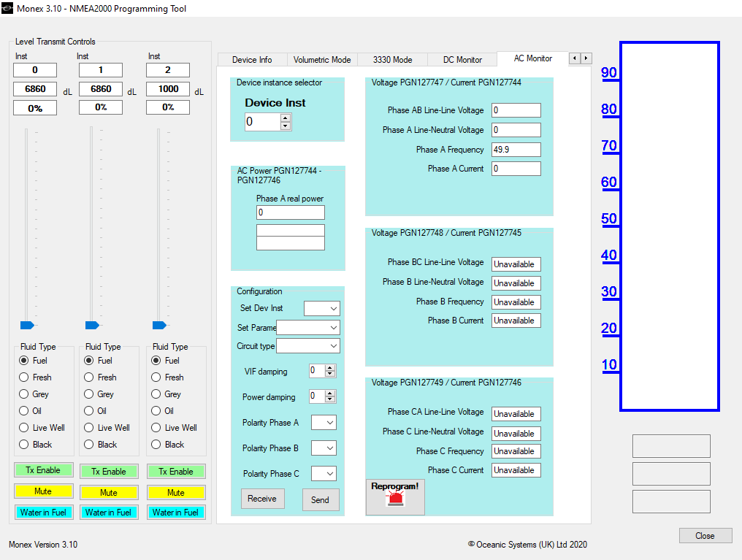Click the Send button
Image resolution: width=742 pixels, height=560 pixels.
321,500
